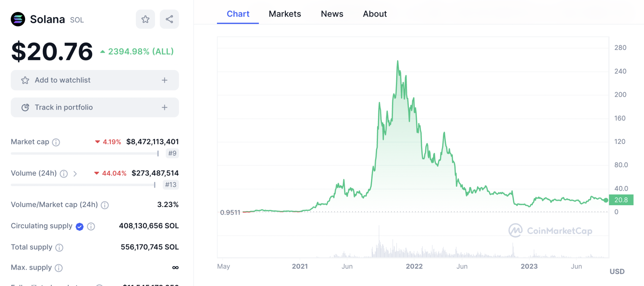Click Add to watchlist button
Screen dimensions: 644x286
(x=95, y=80)
